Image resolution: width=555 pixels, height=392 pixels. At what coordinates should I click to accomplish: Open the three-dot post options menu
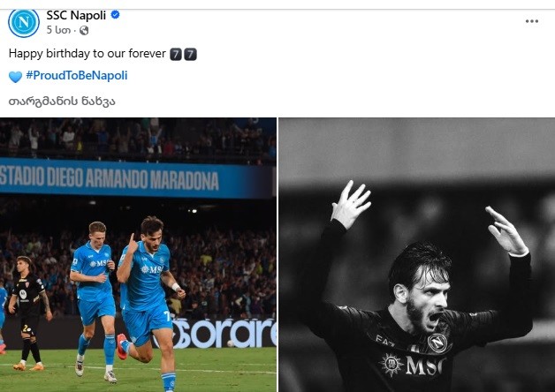(x=532, y=21)
